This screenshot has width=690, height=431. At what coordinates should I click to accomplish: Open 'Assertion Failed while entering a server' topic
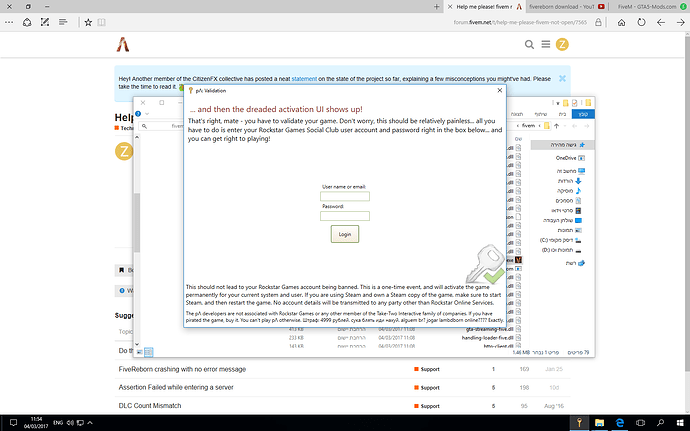click(x=176, y=387)
